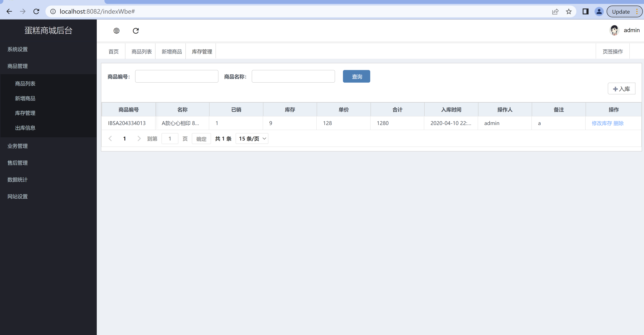Image resolution: width=644 pixels, height=335 pixels.
Task: Click the 修改库存 link in the row
Action: pos(602,123)
